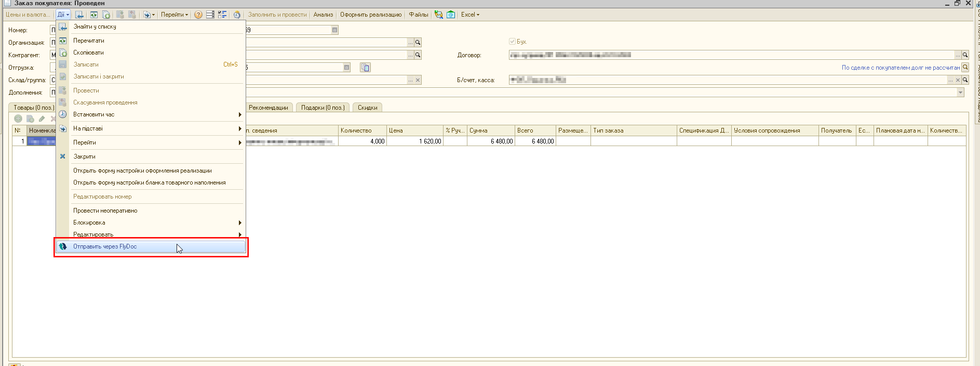Screen dimensions: 980x366
Task: Click the copy-documents icon next to Отгрузка date
Action: pos(365,68)
